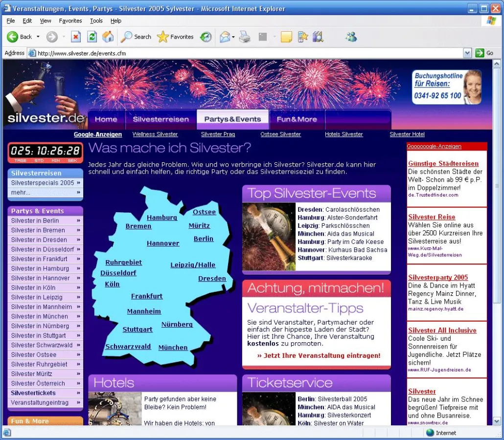Click the grayed Edit toolbar icon
This screenshot has height=440, width=504.
263,37
